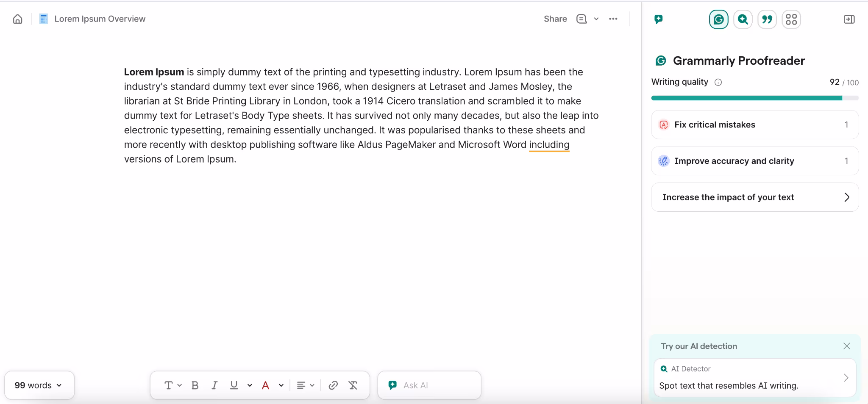Insert a link with the chain icon
This screenshot has height=404, width=868.
point(333,385)
